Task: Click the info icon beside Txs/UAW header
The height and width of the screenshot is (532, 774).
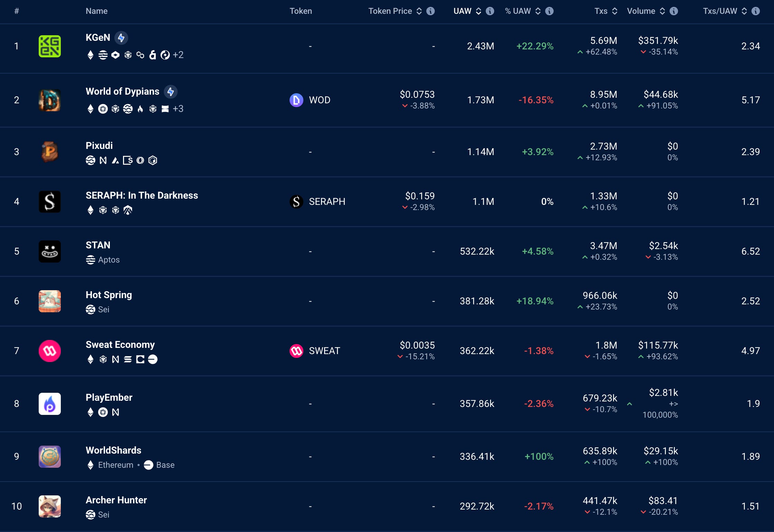Action: 756,11
